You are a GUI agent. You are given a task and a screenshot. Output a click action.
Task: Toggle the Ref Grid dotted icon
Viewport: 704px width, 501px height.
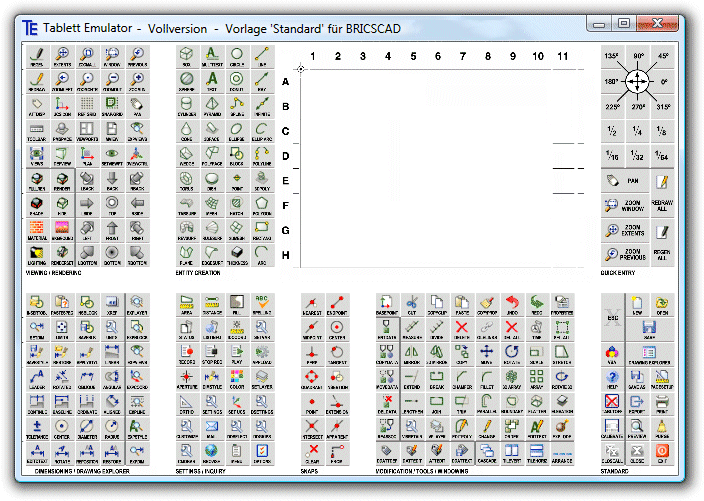click(87, 106)
